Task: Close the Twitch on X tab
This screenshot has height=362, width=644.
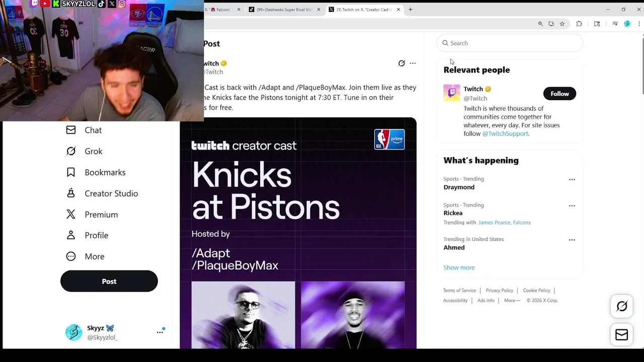Action: (x=398, y=10)
